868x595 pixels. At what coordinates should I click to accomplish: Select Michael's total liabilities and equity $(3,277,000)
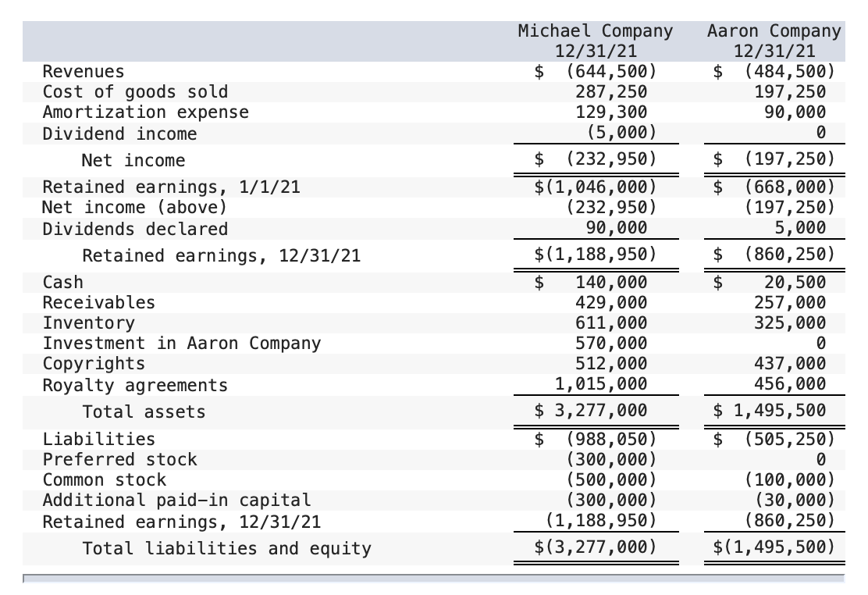click(x=596, y=547)
